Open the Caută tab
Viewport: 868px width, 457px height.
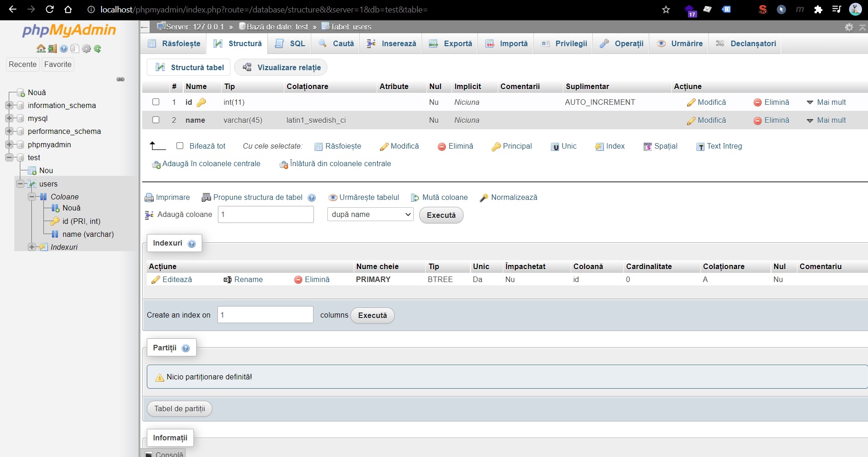tap(336, 43)
